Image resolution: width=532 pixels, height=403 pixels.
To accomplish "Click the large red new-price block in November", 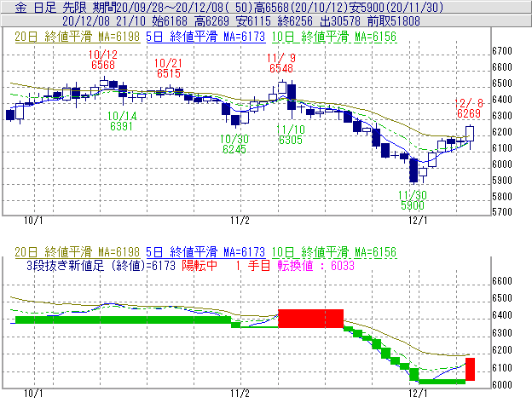I will [x=310, y=319].
